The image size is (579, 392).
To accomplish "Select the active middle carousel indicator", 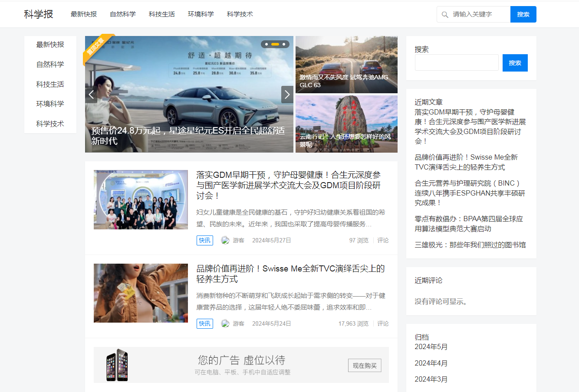I will point(275,44).
